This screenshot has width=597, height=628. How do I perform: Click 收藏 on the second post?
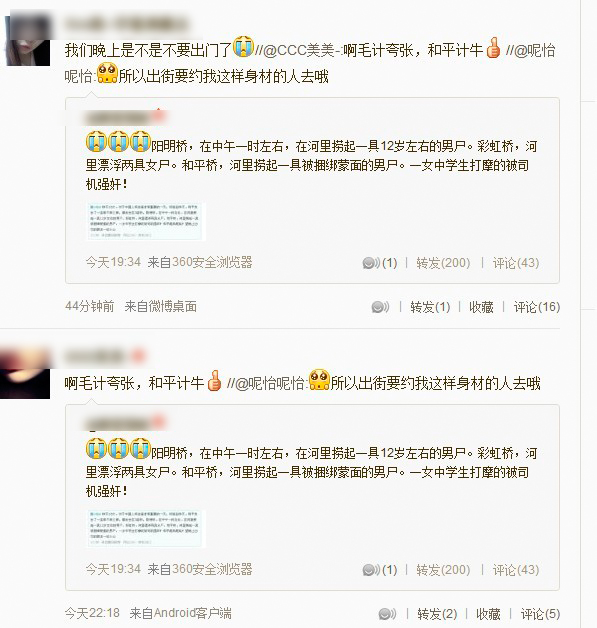[488, 614]
